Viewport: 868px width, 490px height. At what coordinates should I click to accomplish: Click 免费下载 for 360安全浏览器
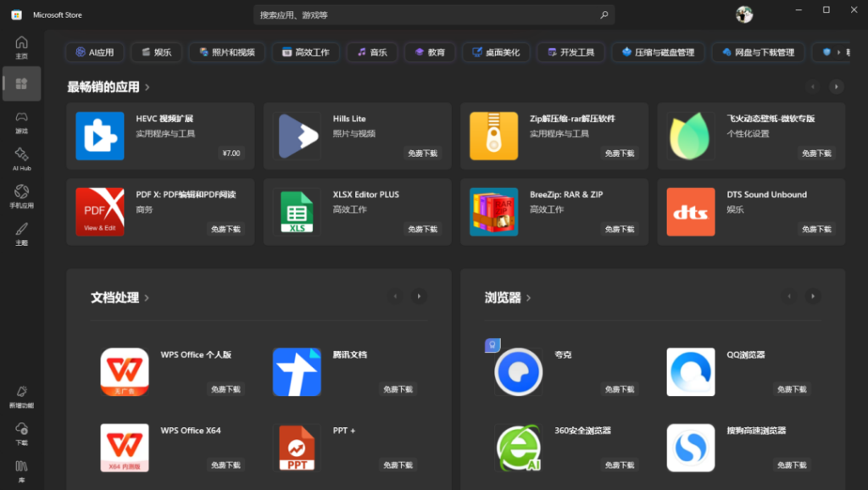click(620, 465)
